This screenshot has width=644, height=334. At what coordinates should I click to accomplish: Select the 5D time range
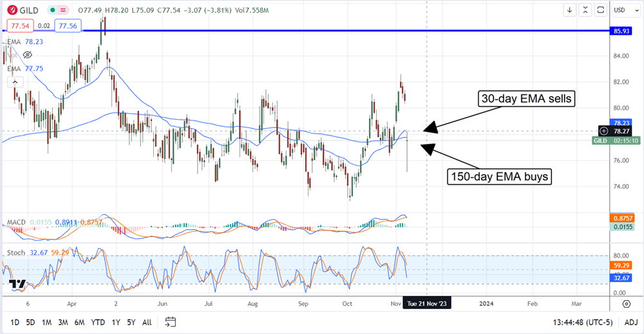click(30, 322)
